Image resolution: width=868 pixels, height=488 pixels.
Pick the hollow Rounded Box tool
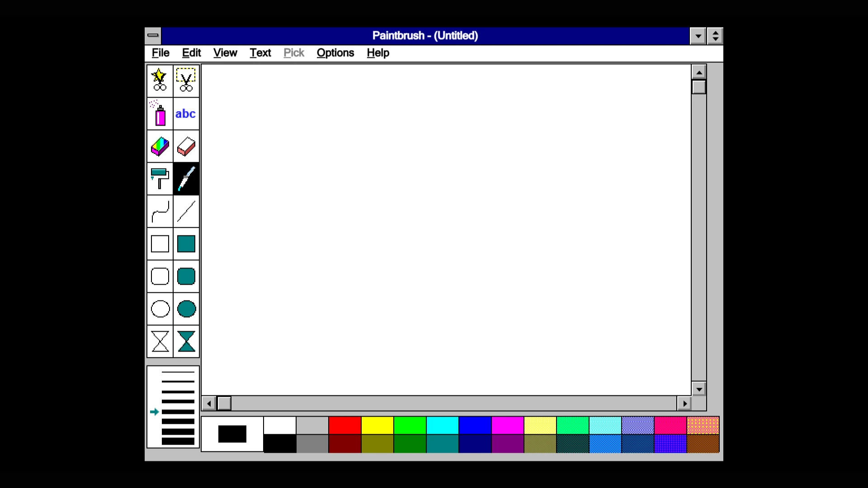pos(160,276)
